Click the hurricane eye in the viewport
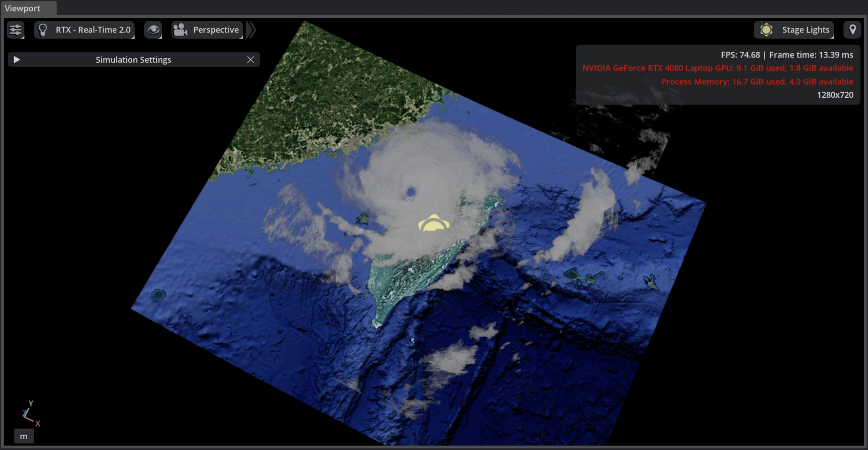Image resolution: width=868 pixels, height=450 pixels. tap(411, 192)
